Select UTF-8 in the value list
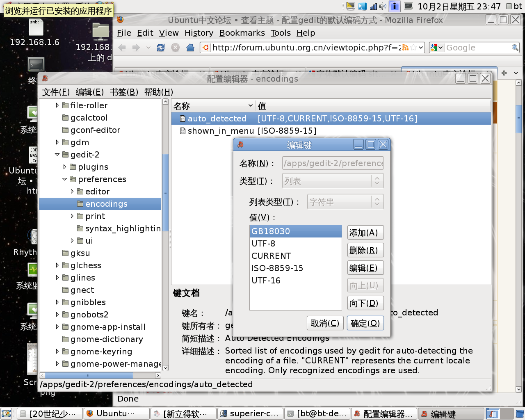525x420 pixels. [x=295, y=244]
